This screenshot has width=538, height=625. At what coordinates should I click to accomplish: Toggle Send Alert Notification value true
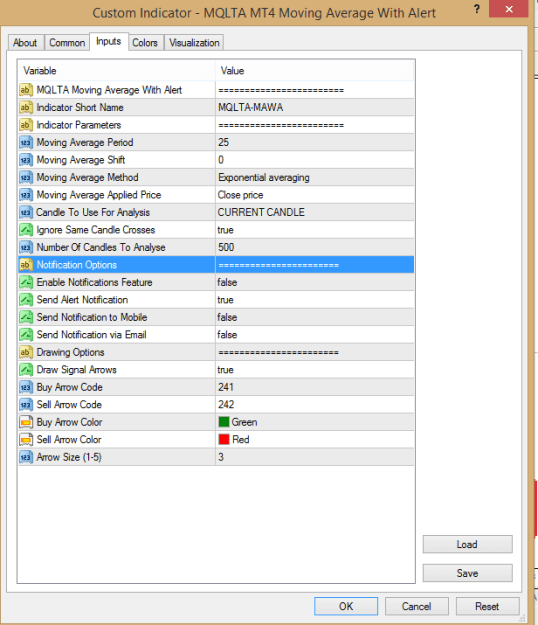click(226, 300)
